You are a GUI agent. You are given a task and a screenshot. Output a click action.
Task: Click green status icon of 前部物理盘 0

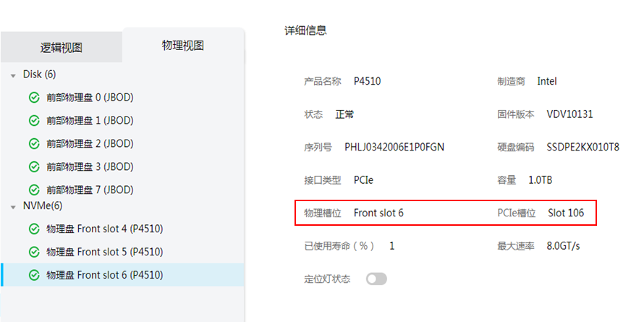pyautogui.click(x=34, y=98)
